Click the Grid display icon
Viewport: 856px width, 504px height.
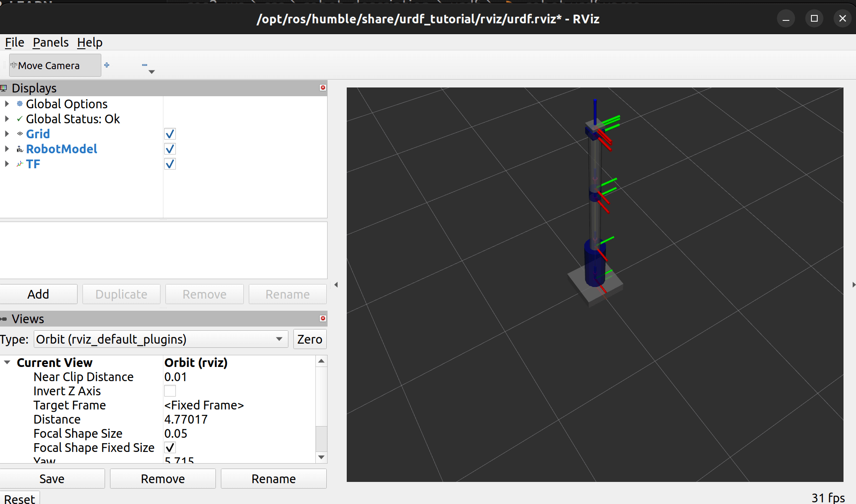pos(20,134)
